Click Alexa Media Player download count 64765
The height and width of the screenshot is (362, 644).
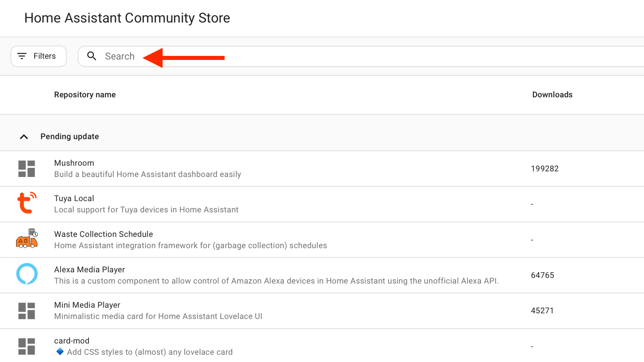(x=542, y=275)
